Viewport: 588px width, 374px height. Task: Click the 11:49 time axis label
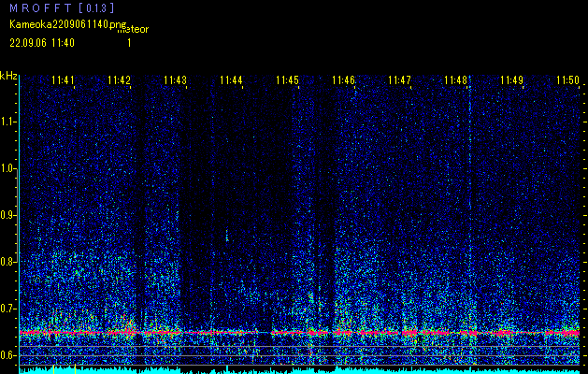pos(512,79)
